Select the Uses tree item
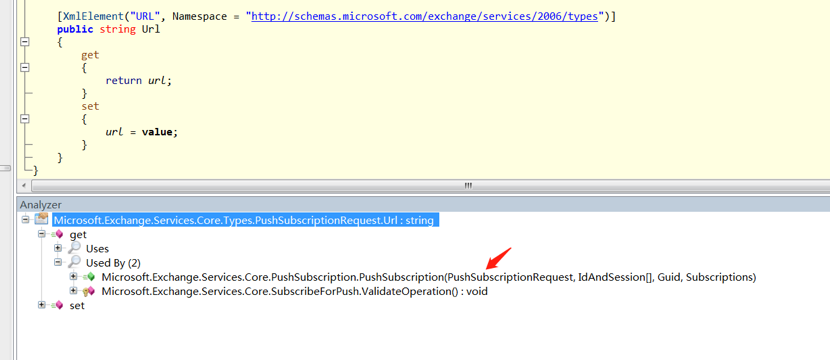The image size is (830, 360). (97, 248)
